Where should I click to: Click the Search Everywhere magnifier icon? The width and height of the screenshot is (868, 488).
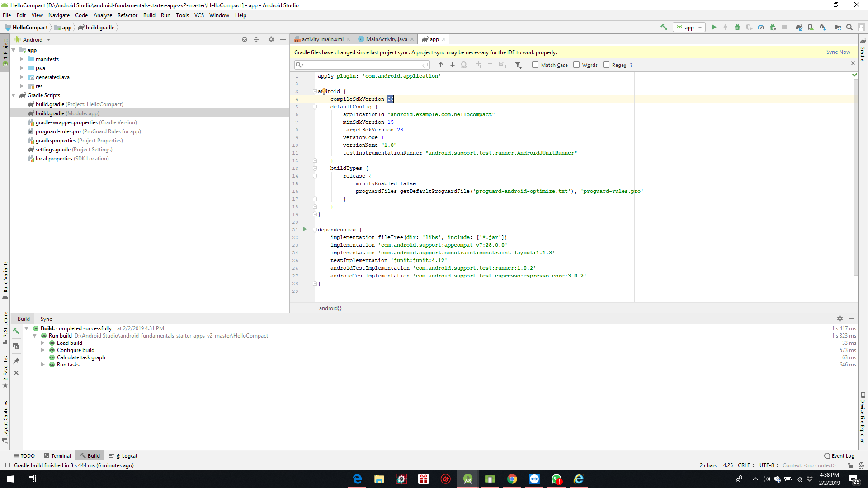(849, 27)
